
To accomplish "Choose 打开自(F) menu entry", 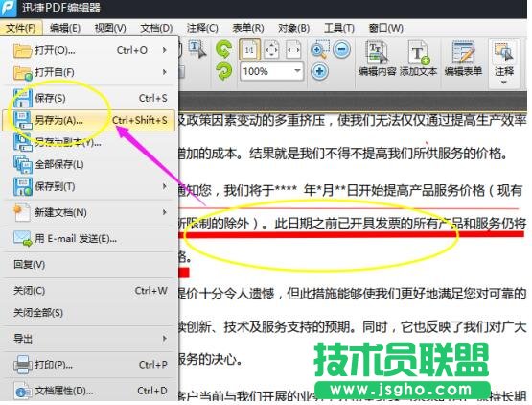I will click(x=89, y=72).
